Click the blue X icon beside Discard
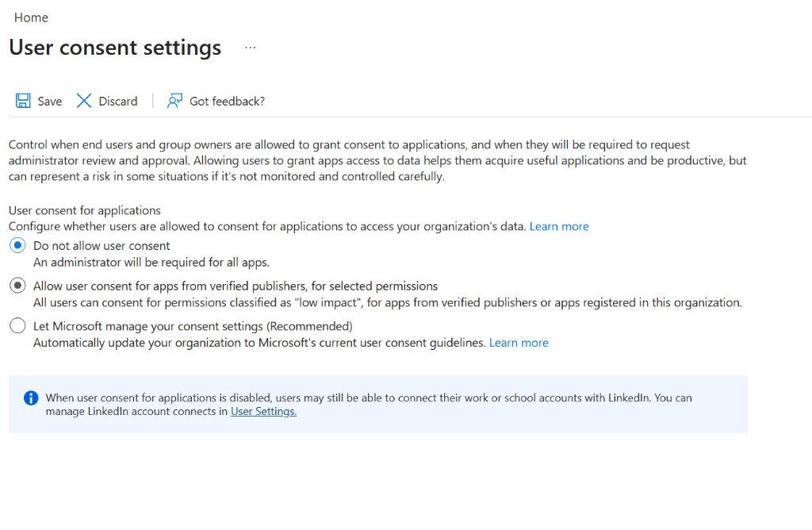The height and width of the screenshot is (530, 812). coord(84,100)
